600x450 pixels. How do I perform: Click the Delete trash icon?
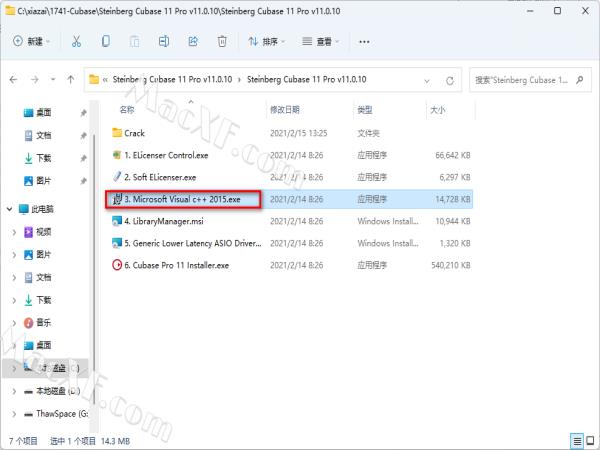(222, 41)
